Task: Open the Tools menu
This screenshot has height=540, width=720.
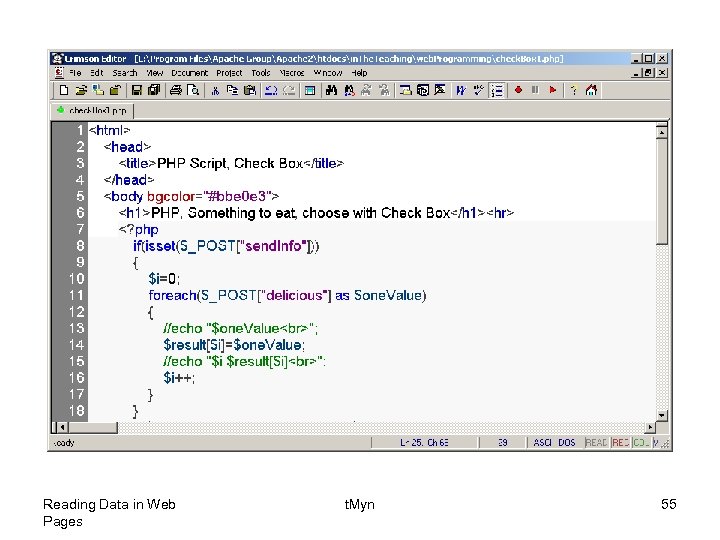Action: tap(260, 73)
